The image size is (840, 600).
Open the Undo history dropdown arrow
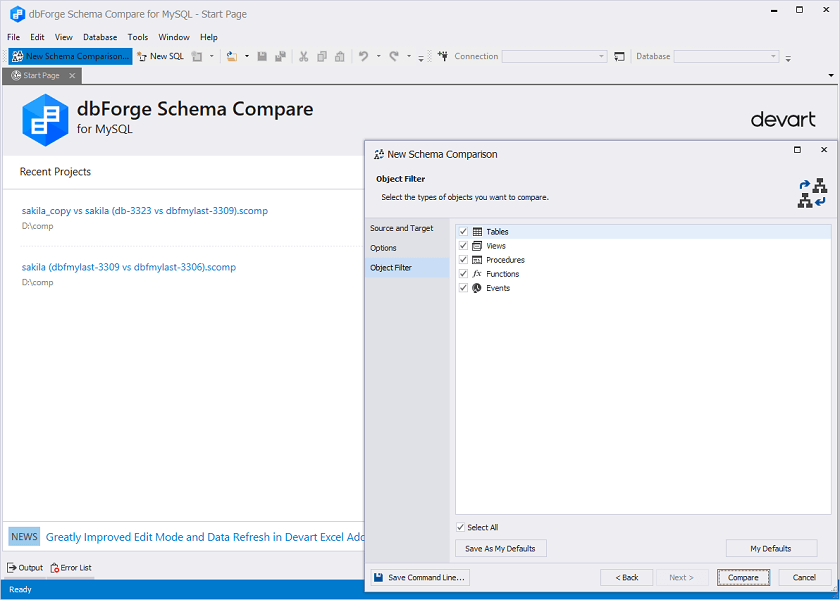(x=378, y=56)
